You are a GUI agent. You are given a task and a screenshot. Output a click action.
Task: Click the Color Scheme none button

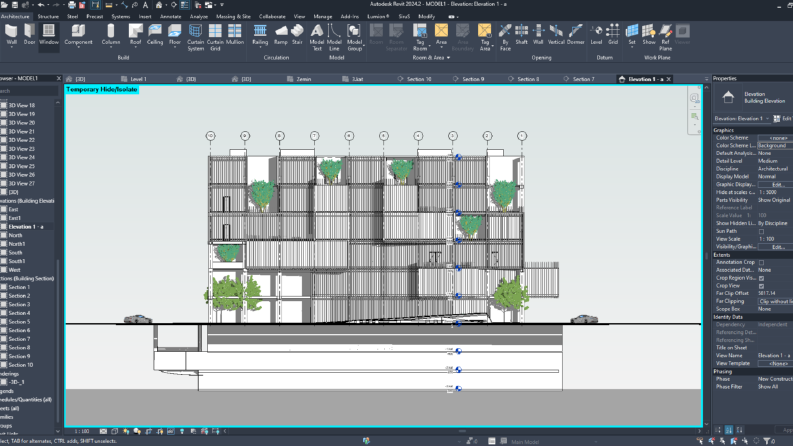pos(777,138)
